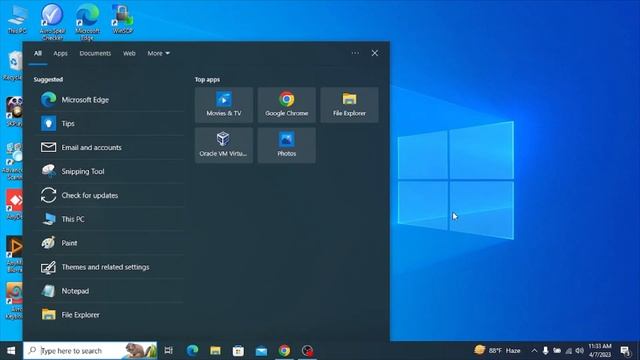Launch Snipping Tool from suggestions
Screen dimensions: 640x360
click(x=109, y=171)
